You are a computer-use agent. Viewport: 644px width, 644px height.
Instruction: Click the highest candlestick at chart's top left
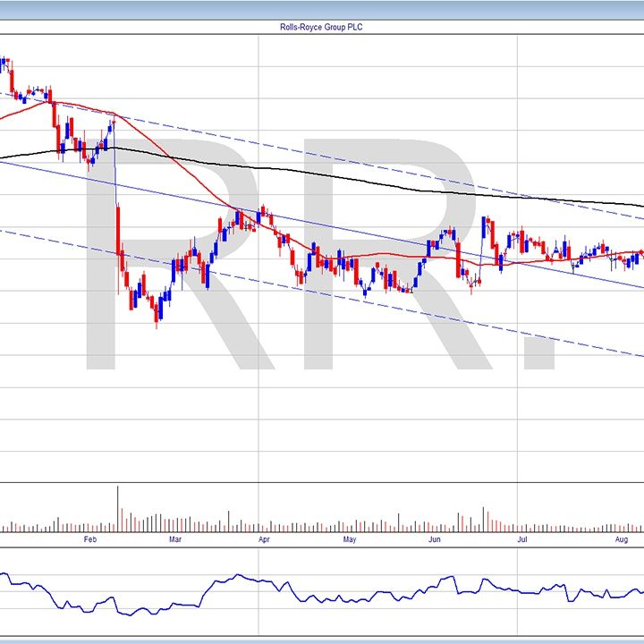pyautogui.click(x=4, y=64)
